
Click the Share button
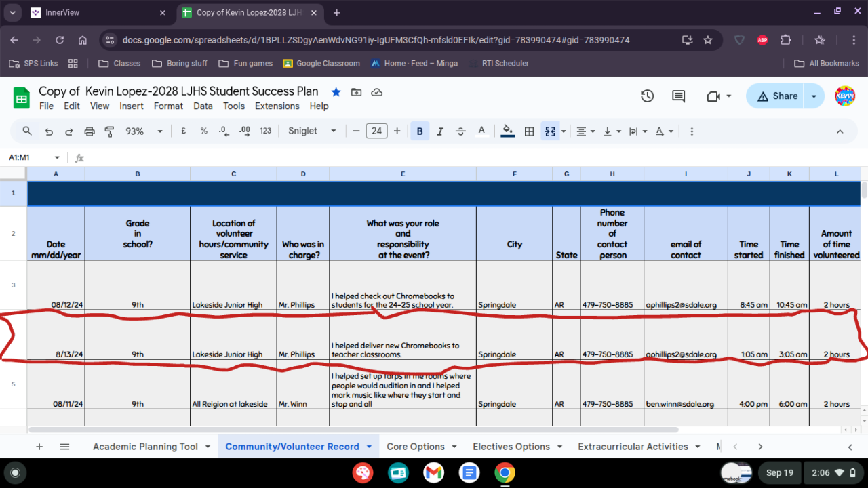(777, 96)
